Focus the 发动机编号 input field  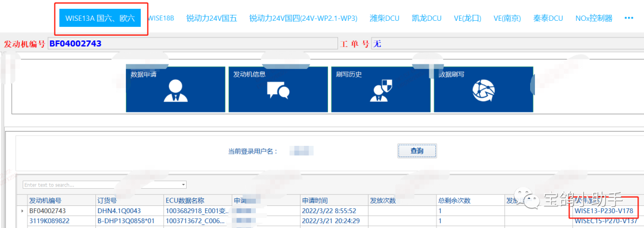coord(193,43)
